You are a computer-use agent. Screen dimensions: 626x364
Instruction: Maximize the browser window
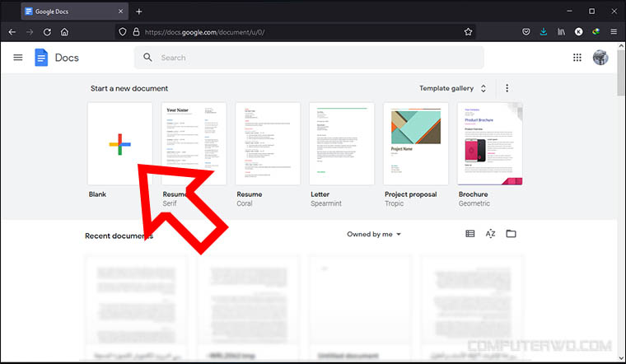591,12
